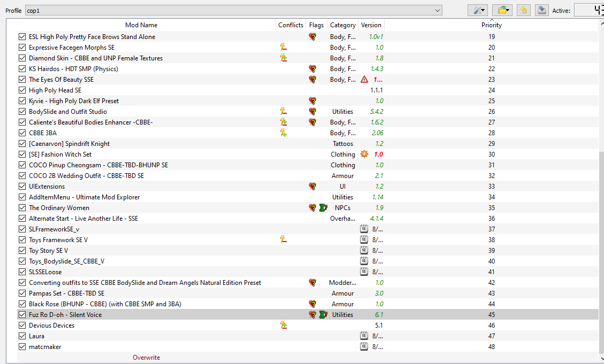Click version 2.06 of CBBE 3BA
The height and width of the screenshot is (364, 604).
coord(378,133)
